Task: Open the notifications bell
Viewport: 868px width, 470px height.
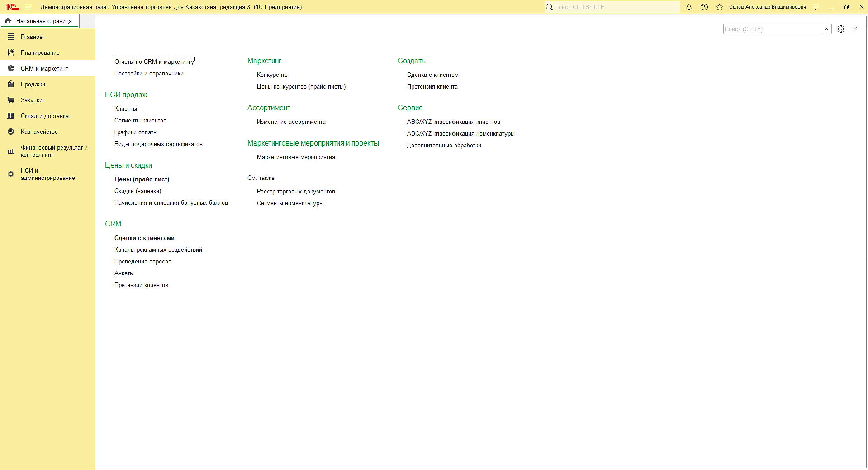Action: point(689,7)
